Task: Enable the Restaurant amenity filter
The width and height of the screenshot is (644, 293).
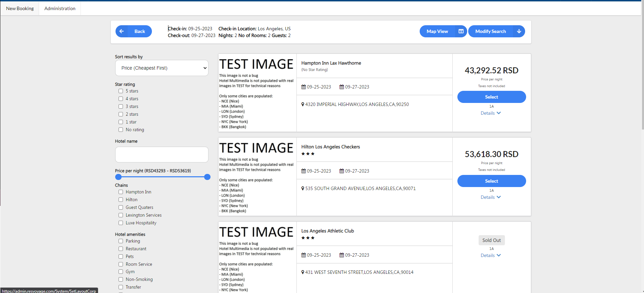Action: coord(121,249)
